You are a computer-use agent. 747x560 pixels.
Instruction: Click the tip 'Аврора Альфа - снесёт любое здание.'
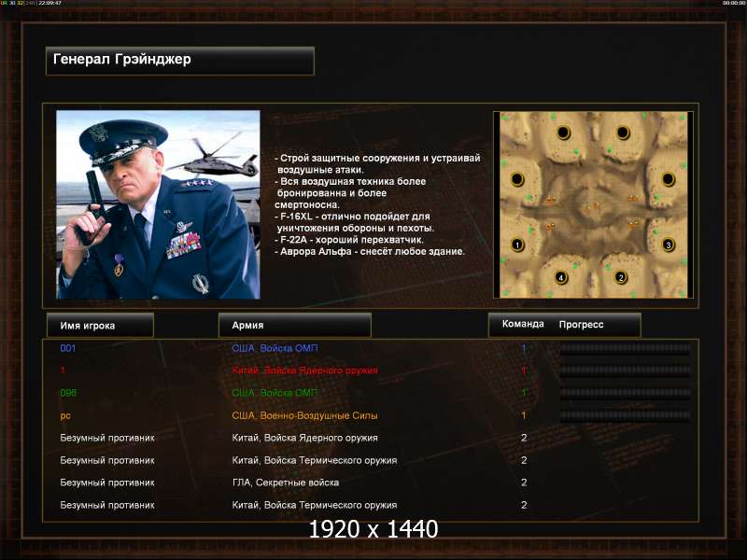point(370,251)
